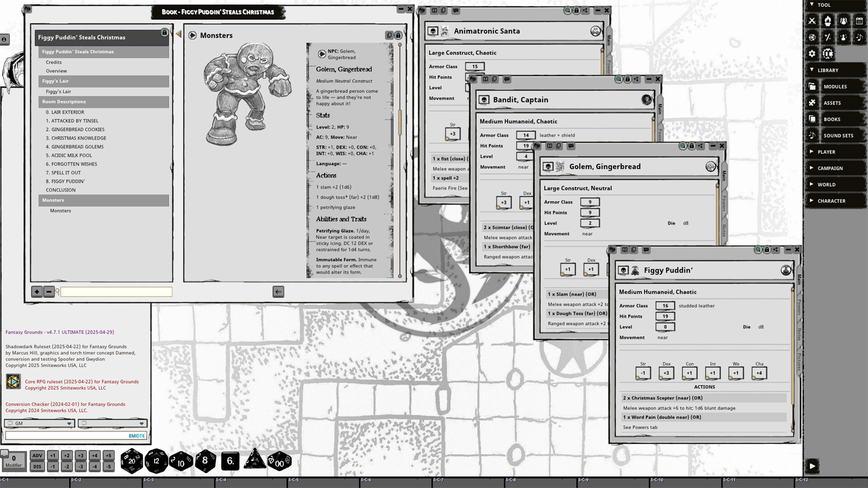Viewport: 868px width, 488px height.
Task: Open the torch timer flame tool
Action: point(828,21)
